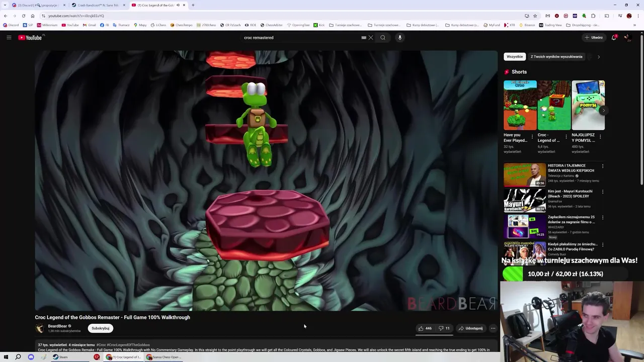
Task: Like the video with 446 likes
Action: tap(425, 328)
